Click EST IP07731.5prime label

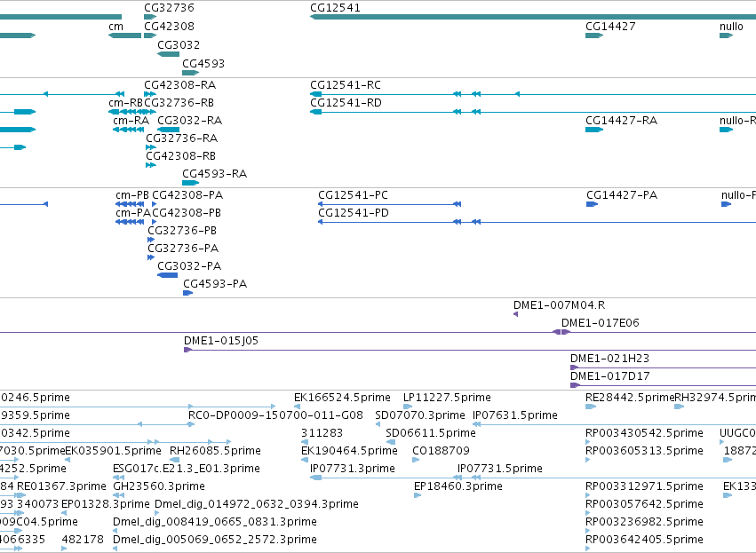pos(499,469)
